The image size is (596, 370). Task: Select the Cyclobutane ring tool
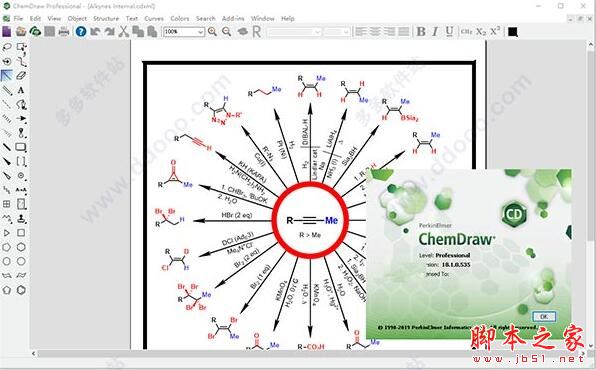[21, 233]
